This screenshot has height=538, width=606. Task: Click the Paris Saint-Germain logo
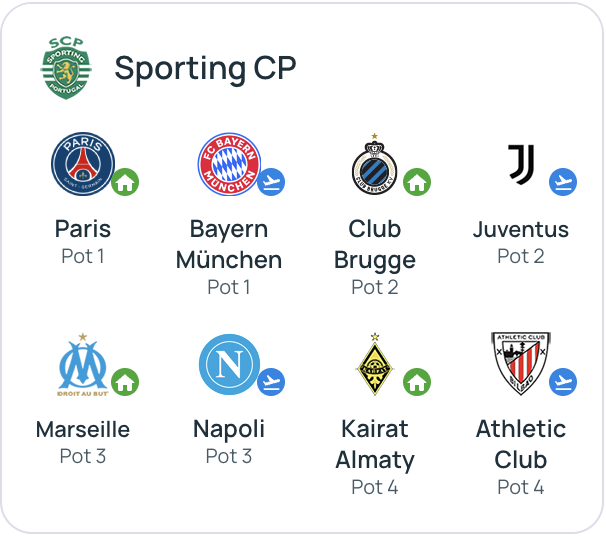(x=83, y=165)
